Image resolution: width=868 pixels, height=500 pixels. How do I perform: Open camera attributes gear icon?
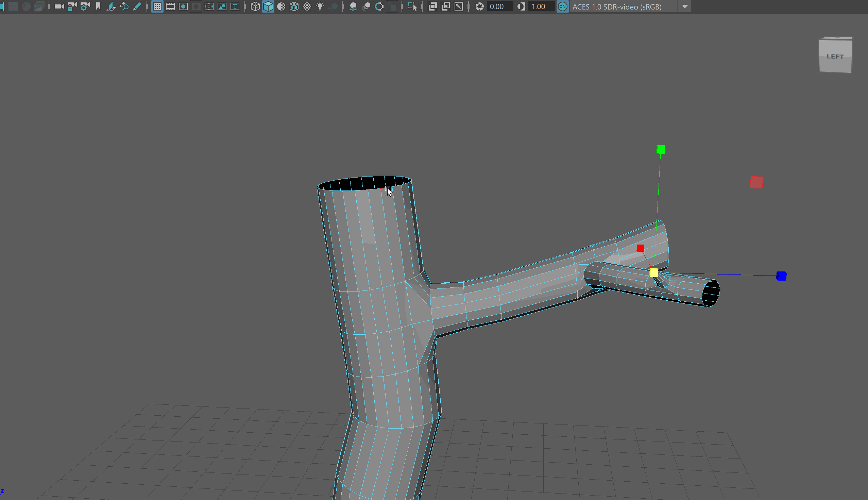point(85,6)
